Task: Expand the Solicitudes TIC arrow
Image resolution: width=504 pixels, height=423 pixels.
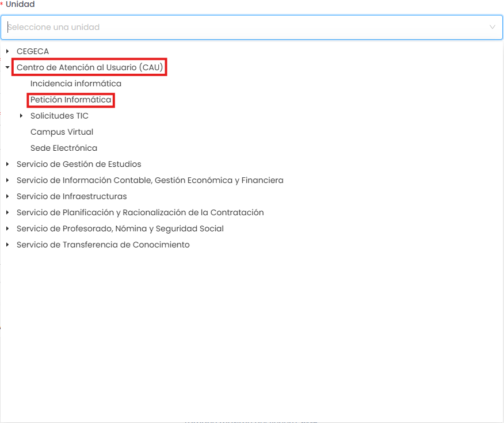Action: click(x=21, y=116)
